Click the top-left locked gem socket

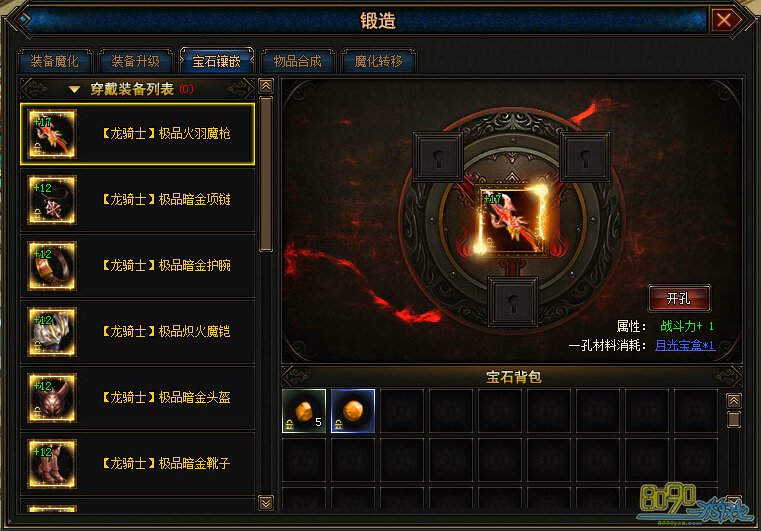click(438, 157)
